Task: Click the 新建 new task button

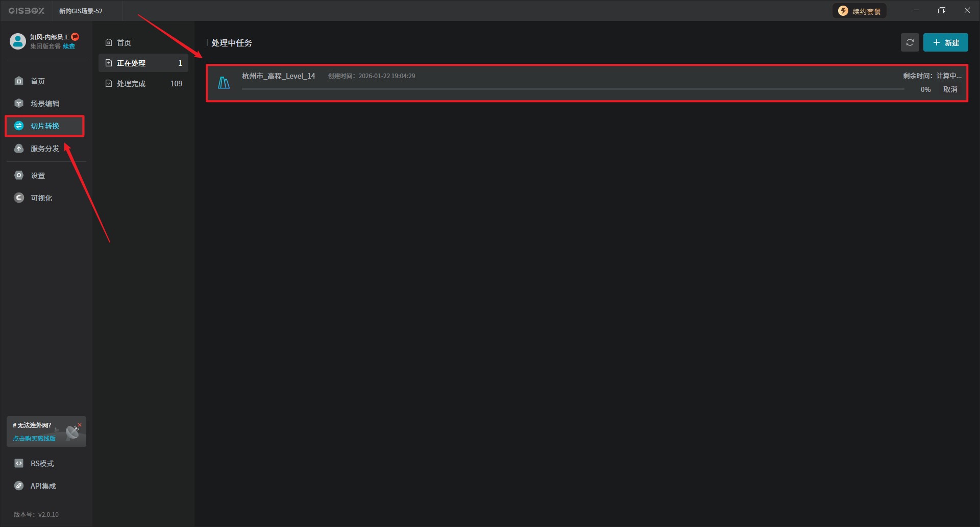Action: (x=945, y=43)
